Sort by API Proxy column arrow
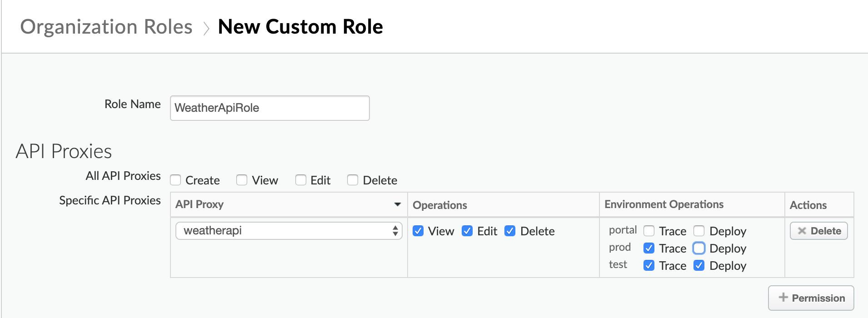Image resolution: width=868 pixels, height=318 pixels. click(398, 204)
